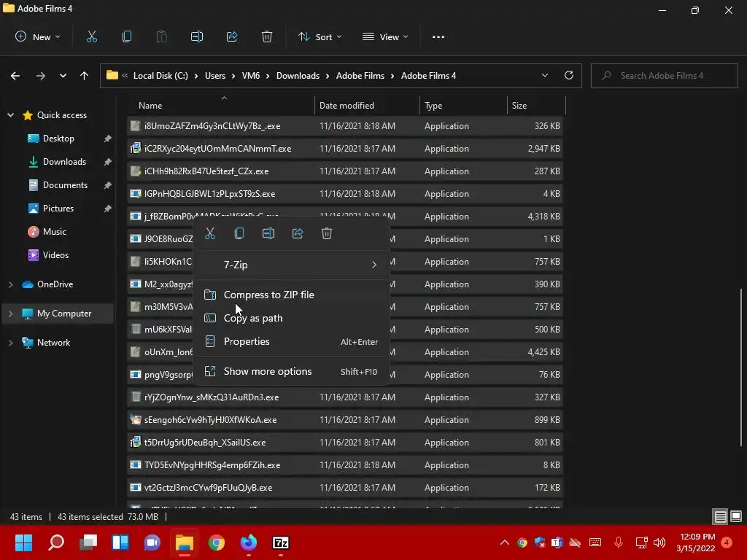Click the Rename icon in the context menu
Image resolution: width=747 pixels, height=560 pixels.
268,233
